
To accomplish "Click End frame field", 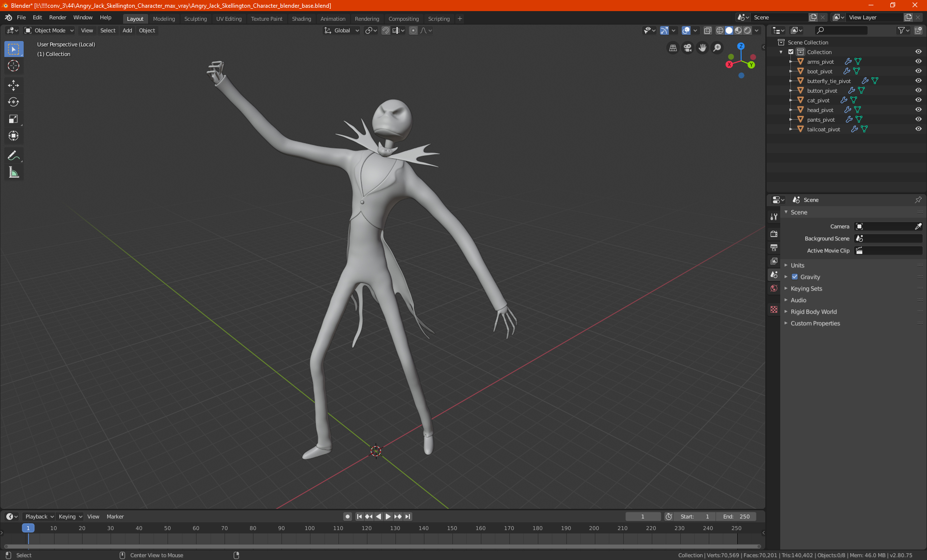I will click(x=736, y=517).
